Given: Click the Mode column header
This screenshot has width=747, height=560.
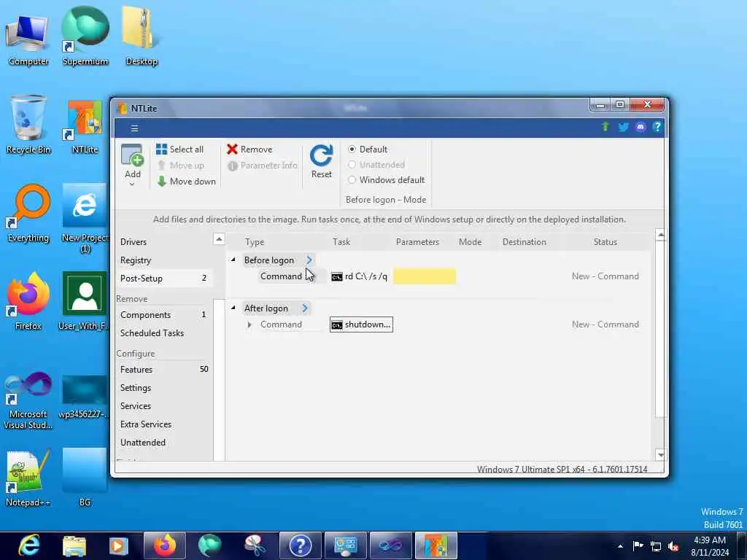Looking at the screenshot, I should pos(470,242).
